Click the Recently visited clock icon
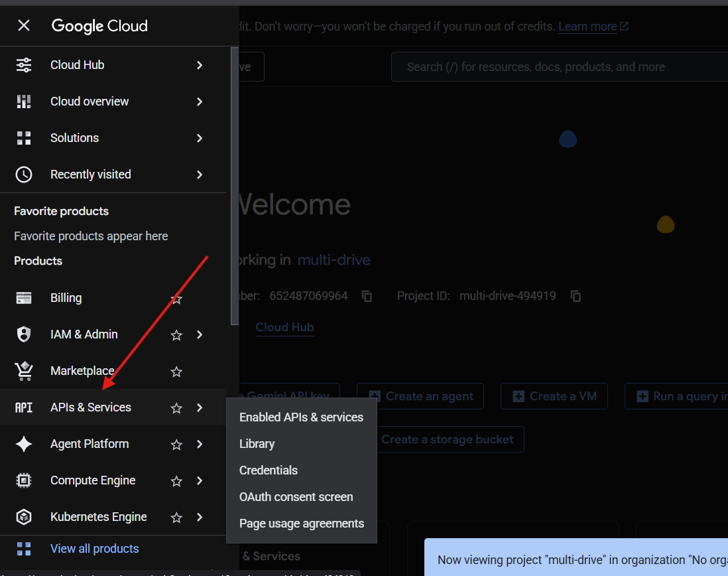The height and width of the screenshot is (576, 728). 24,175
